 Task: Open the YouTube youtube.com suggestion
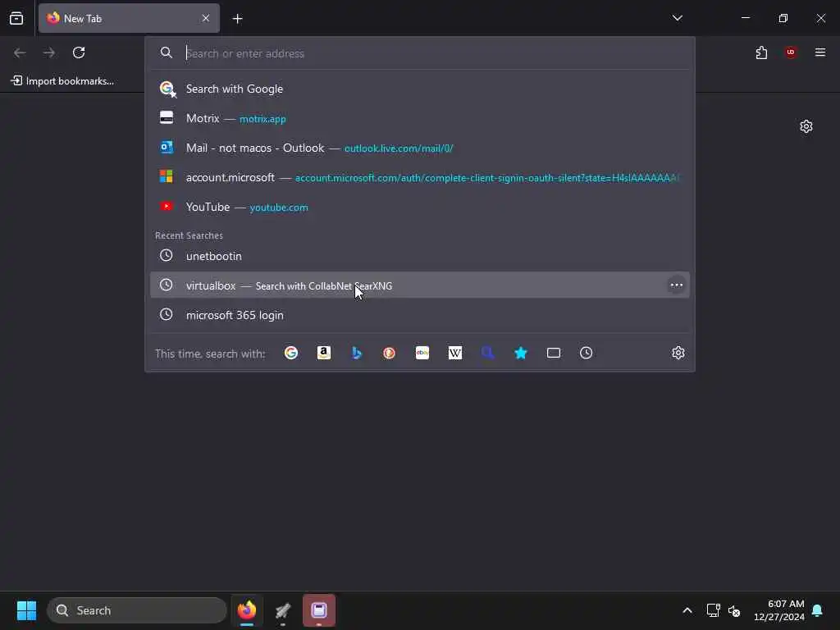click(420, 207)
